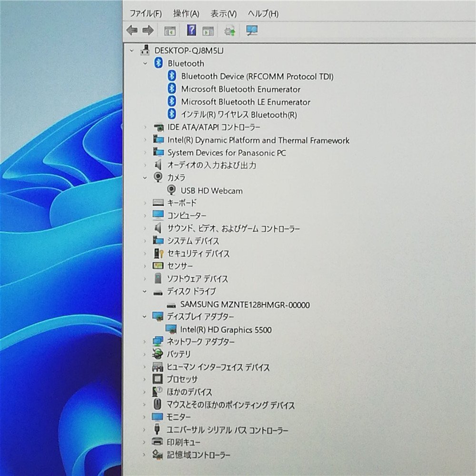Click the update driver toolbar icon
This screenshot has width=476, height=476.
point(230,30)
